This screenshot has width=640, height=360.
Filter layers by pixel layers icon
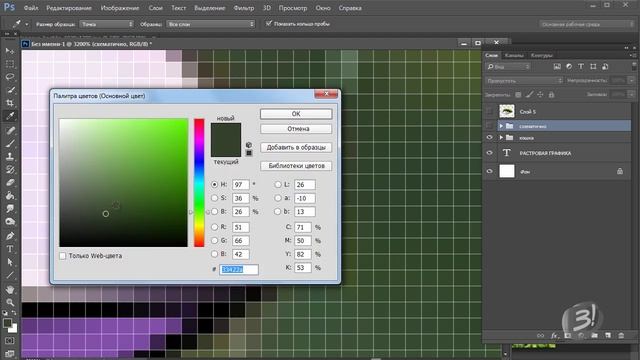(x=557, y=67)
